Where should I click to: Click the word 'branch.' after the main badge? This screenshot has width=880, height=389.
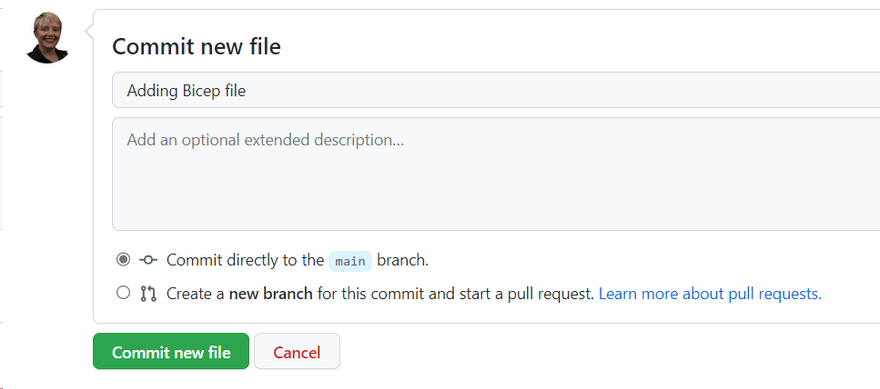pyautogui.click(x=402, y=260)
